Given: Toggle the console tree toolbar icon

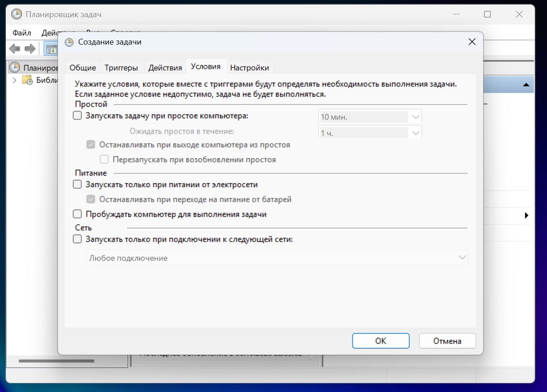Looking at the screenshot, I should click(x=50, y=49).
